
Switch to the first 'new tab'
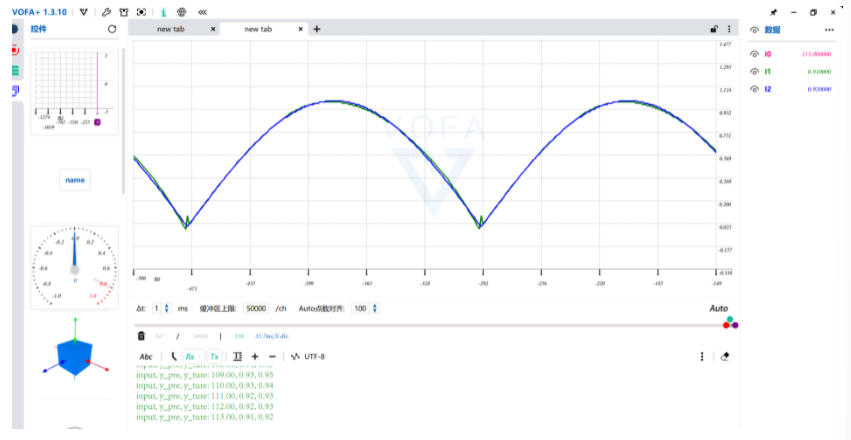(170, 29)
